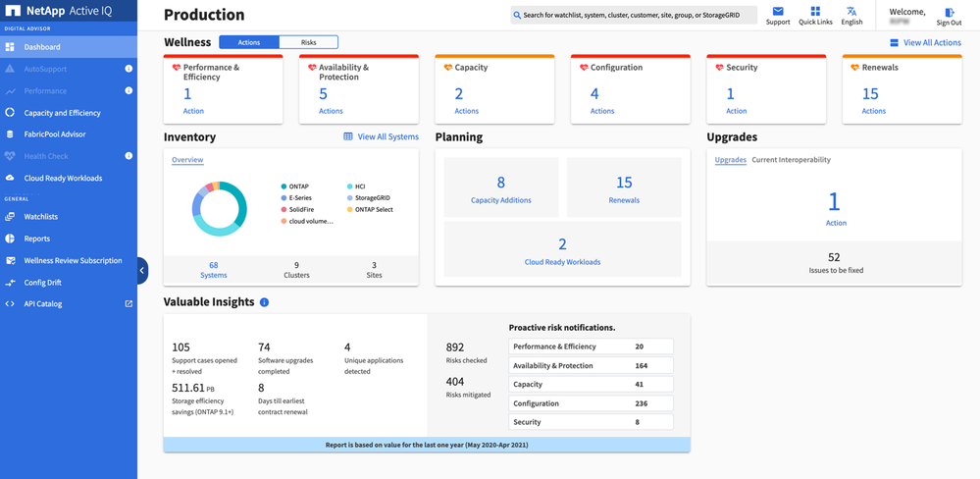Screen dimensions: 980x479
Task: Click the English language translate icon
Action: [x=851, y=11]
